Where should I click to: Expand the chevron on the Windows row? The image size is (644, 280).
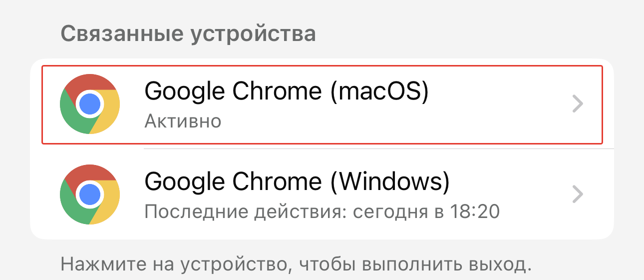[578, 194]
